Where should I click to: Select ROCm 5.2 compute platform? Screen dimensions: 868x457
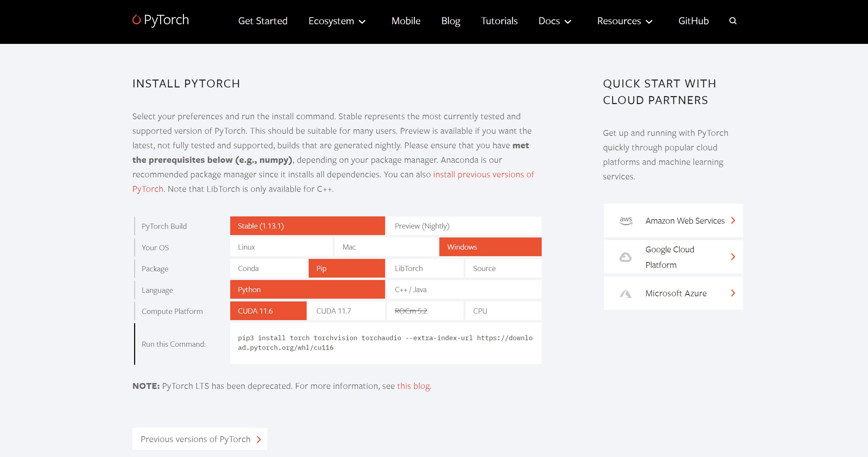(x=425, y=311)
